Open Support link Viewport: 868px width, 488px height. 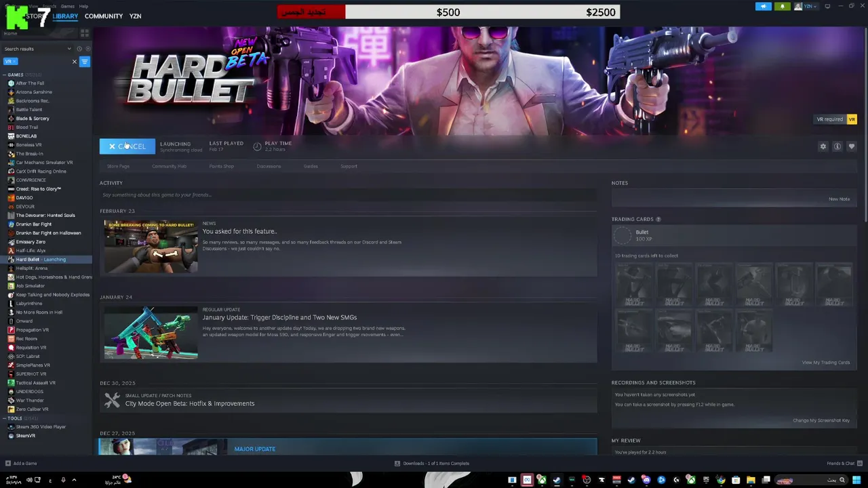[349, 166]
